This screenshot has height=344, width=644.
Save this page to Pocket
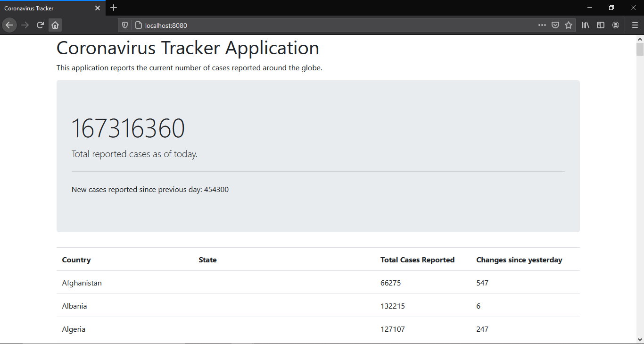555,25
